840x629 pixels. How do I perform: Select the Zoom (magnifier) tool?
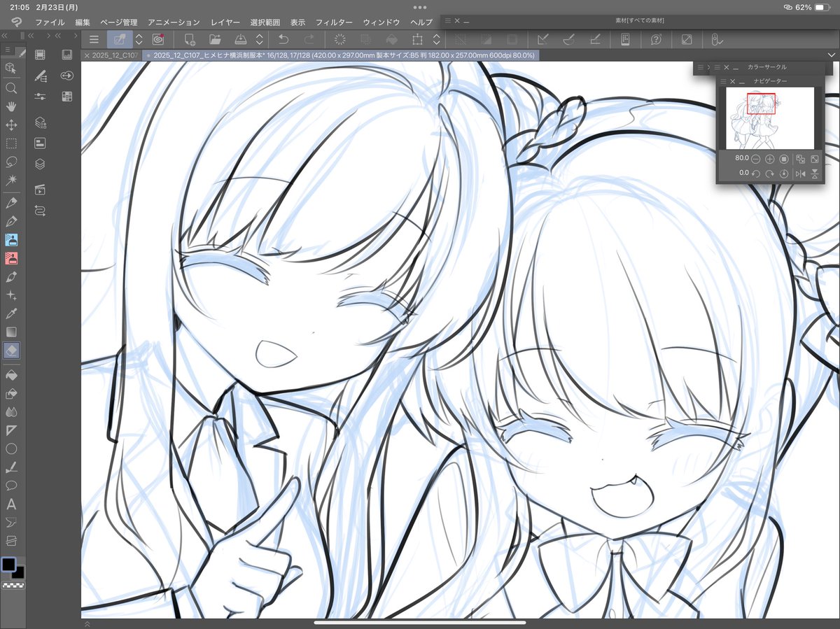(11, 88)
